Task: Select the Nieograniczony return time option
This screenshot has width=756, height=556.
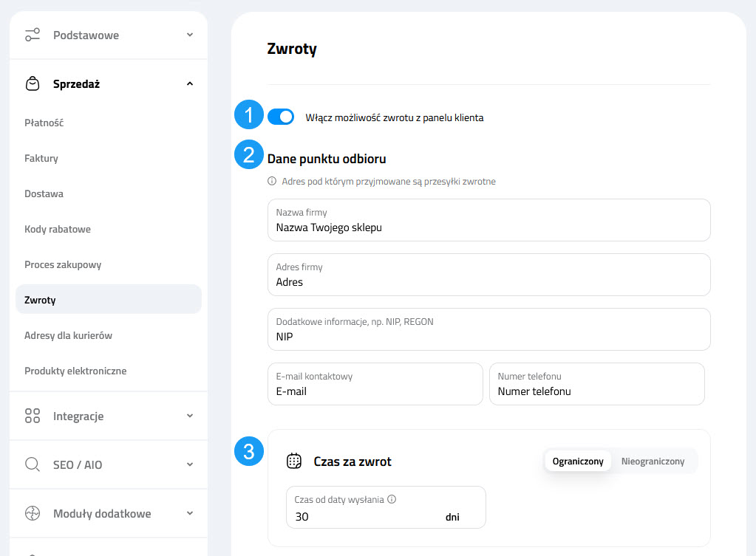Action: pos(653,461)
